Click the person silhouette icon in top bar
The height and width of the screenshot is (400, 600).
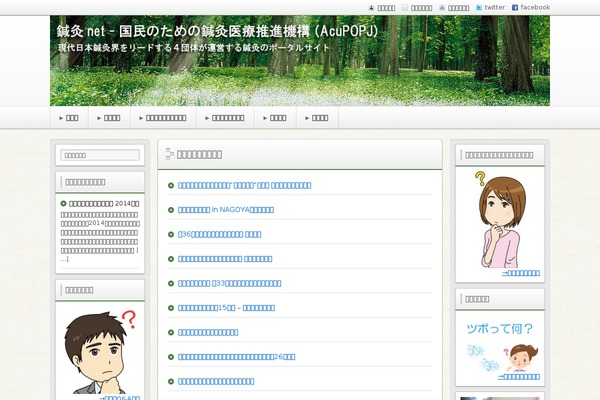[371, 8]
